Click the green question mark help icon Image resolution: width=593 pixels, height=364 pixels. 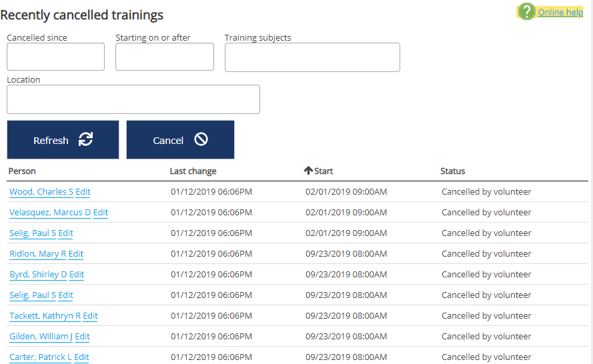tap(527, 11)
